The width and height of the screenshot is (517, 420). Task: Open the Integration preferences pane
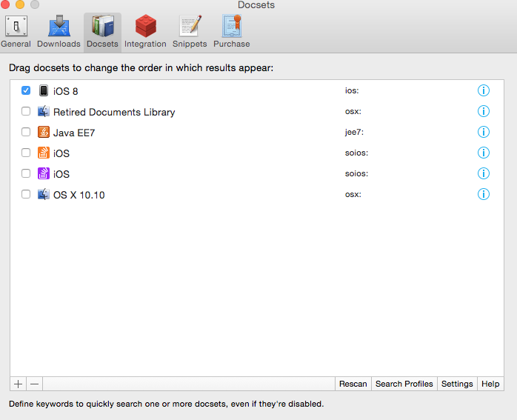[145, 32]
